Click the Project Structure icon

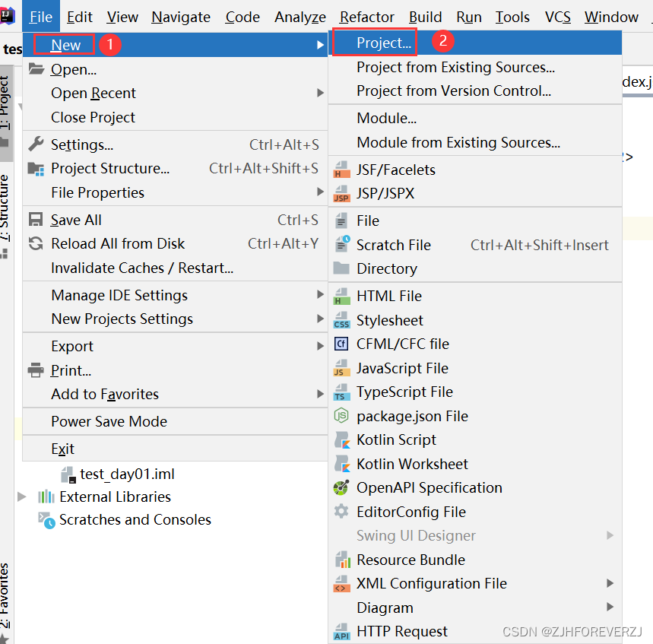pos(36,169)
